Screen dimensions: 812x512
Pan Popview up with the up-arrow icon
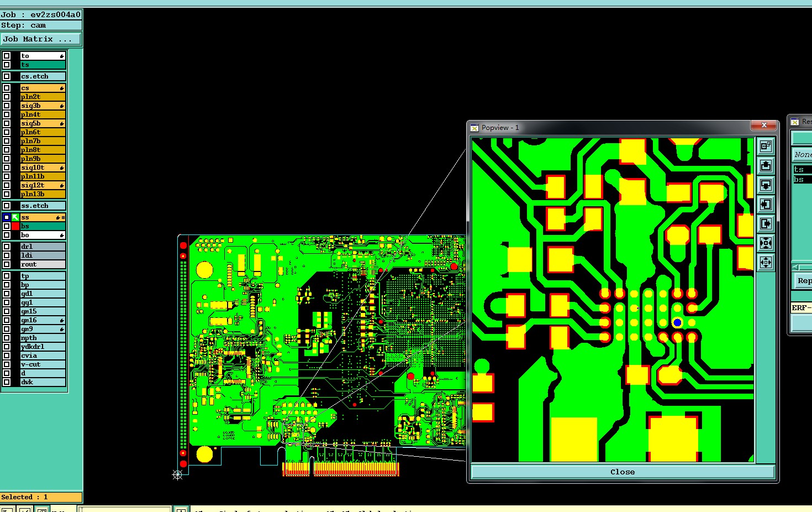click(x=766, y=165)
